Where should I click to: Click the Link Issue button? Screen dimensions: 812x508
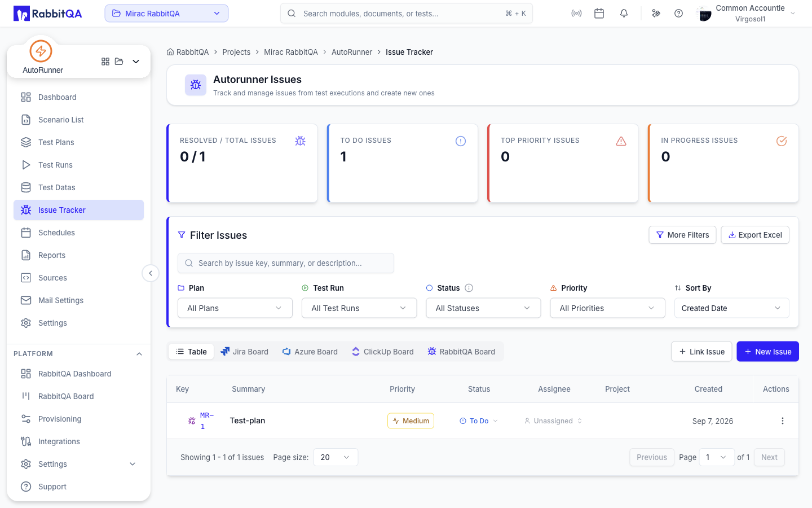click(x=701, y=352)
